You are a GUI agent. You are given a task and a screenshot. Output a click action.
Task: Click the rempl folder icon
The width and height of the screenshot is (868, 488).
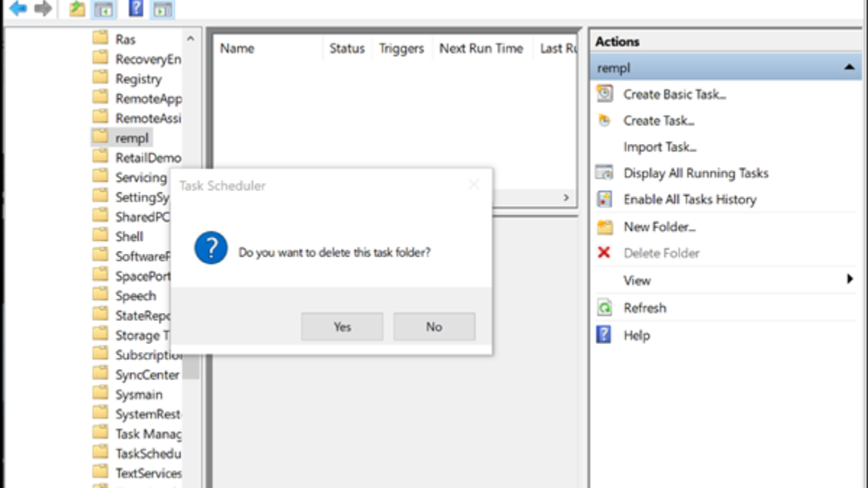coord(101,137)
